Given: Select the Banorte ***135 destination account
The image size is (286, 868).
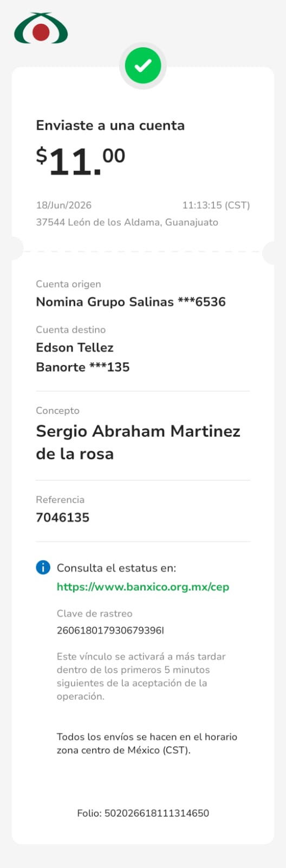Looking at the screenshot, I should coord(83,367).
